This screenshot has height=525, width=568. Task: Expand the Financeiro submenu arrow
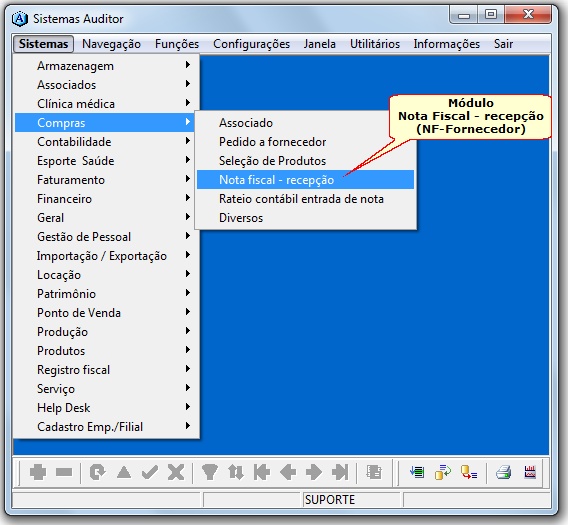188,198
